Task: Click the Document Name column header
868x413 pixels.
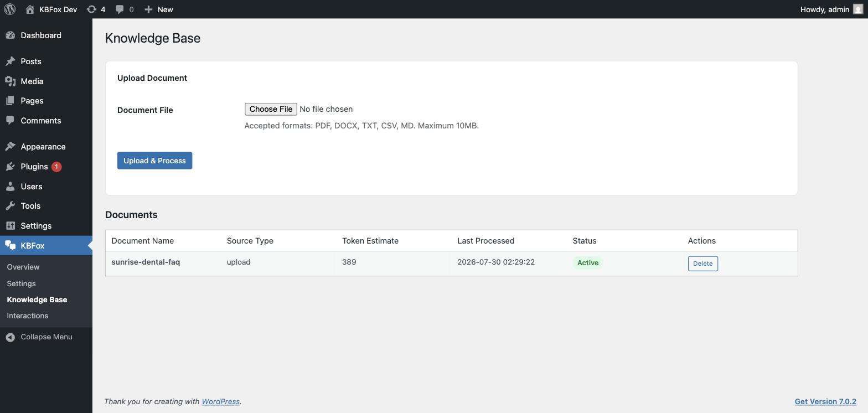Action: pos(142,241)
